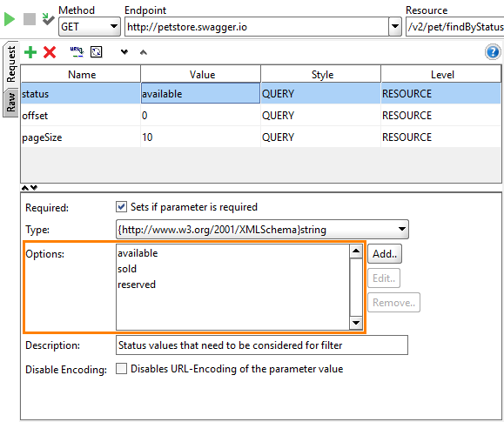Delete parameter using the red X icon

click(x=50, y=52)
